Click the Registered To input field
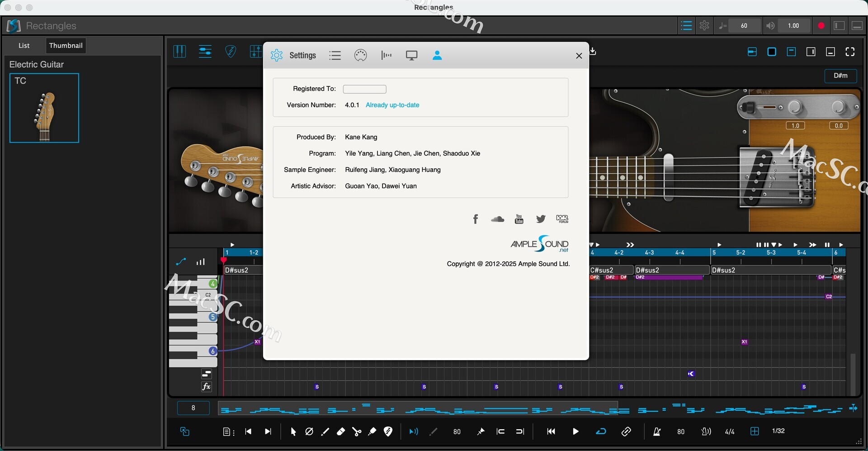868x451 pixels. [364, 89]
